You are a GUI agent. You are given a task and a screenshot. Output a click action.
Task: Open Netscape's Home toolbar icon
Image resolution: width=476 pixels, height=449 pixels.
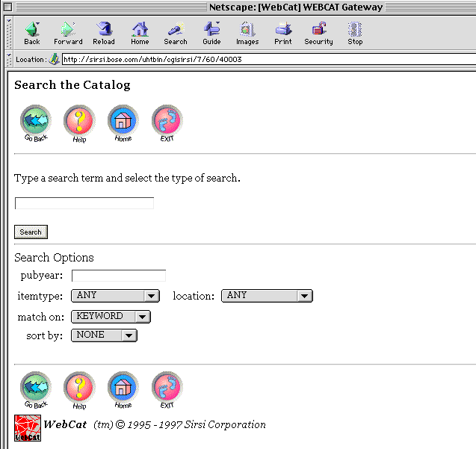[140, 32]
